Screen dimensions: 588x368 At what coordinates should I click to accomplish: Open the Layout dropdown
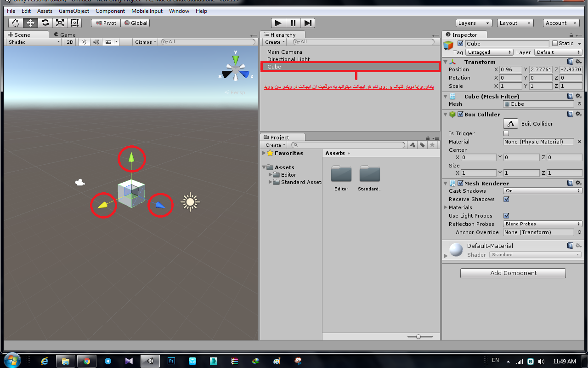tap(515, 23)
